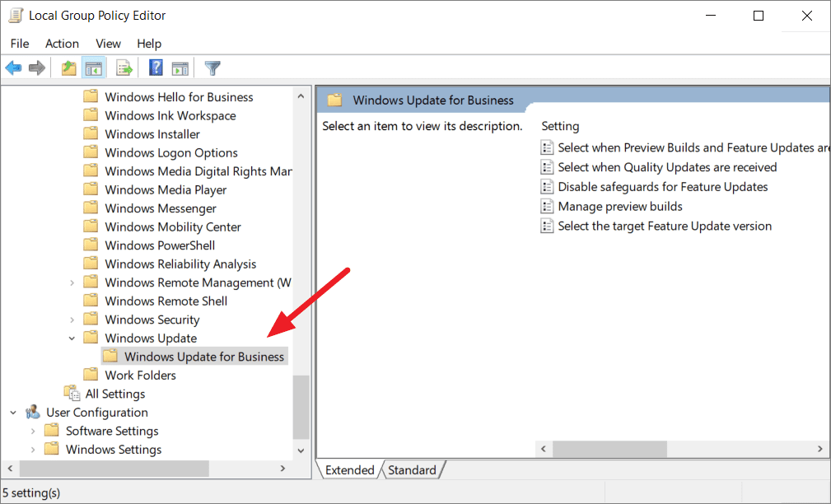
Task: Click the Up one level folder icon
Action: coord(69,68)
